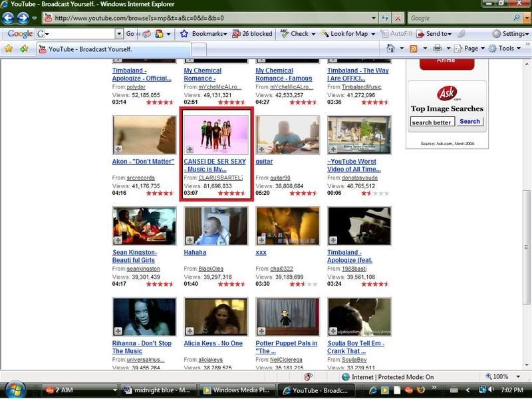
Task: Open the dropdown arrow beside the Home icon
Action: [x=402, y=49]
